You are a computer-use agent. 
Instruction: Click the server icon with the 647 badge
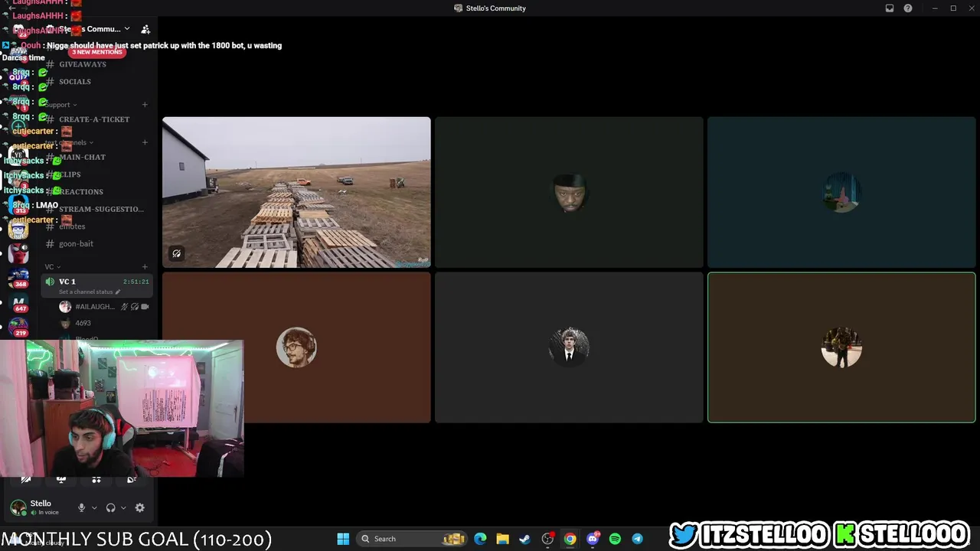[x=19, y=302]
